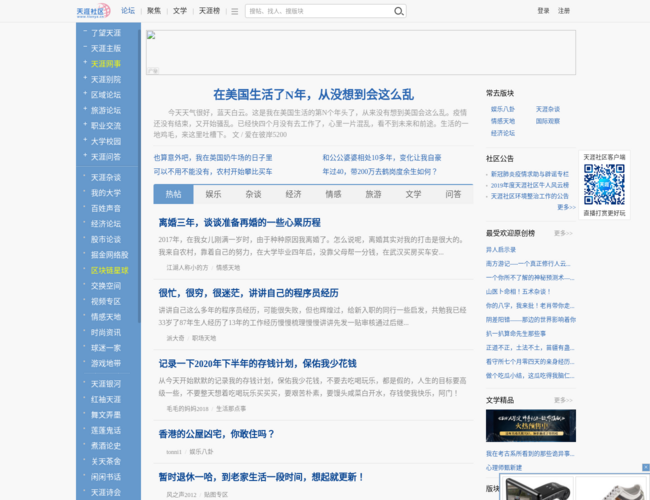The width and height of the screenshot is (650, 500).
Task: Open link 年过40，带200万去鹤岗
Action: pyautogui.click(x=380, y=172)
